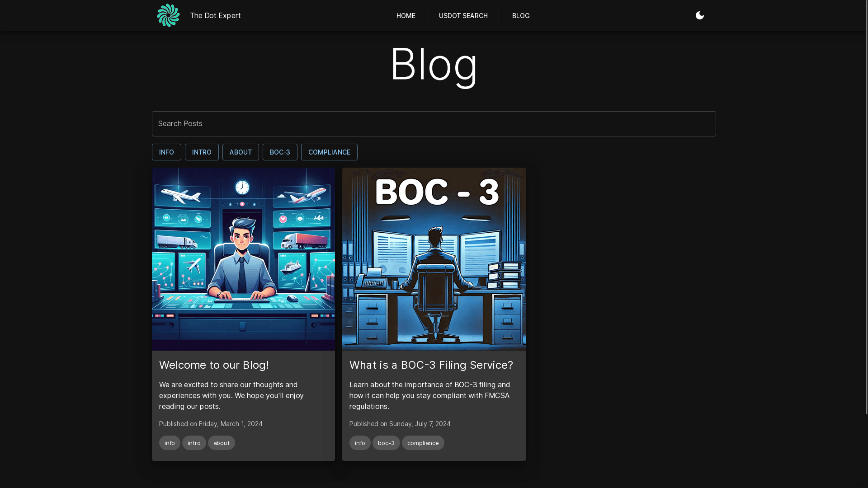Filter posts by INFO tag
The height and width of the screenshot is (488, 868).
pos(166,152)
